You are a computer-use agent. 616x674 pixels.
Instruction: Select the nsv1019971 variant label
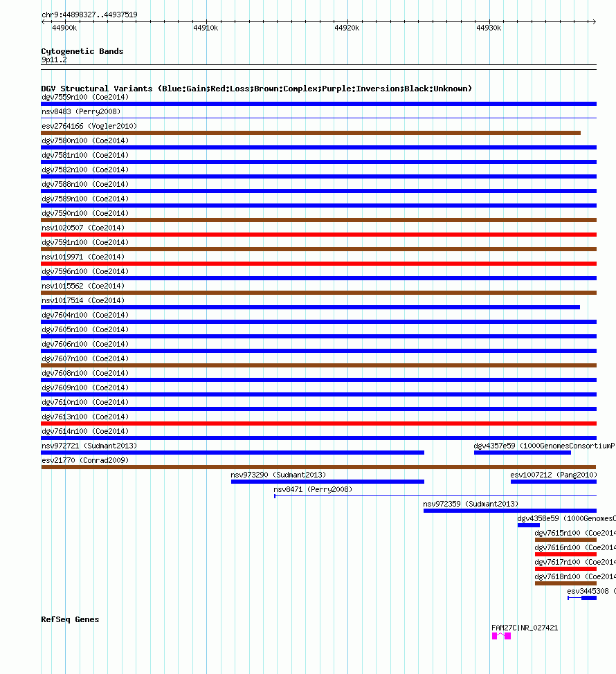click(x=83, y=257)
